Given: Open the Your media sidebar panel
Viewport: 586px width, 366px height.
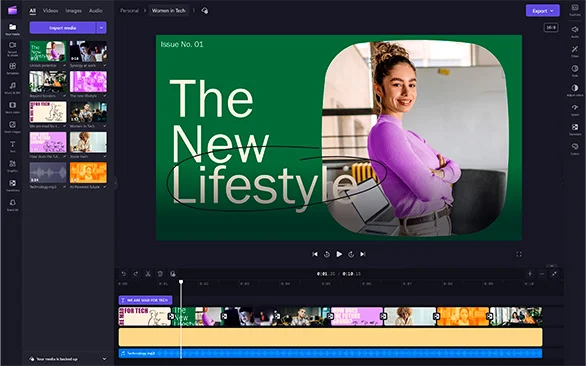Looking at the screenshot, I should (x=12, y=29).
